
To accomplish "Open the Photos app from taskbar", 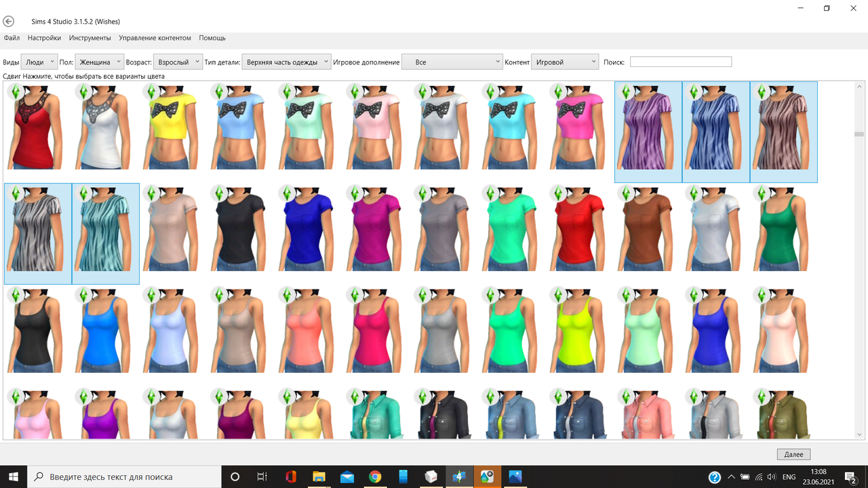I will 515,476.
